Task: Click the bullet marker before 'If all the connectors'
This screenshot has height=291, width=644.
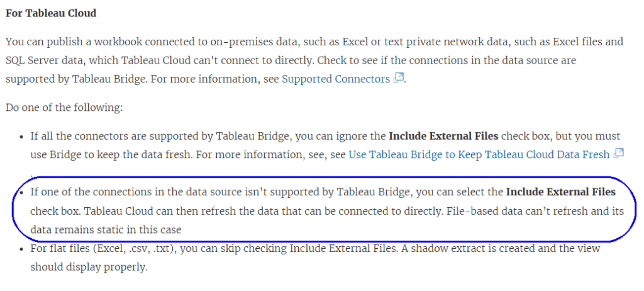Action: tap(22, 137)
